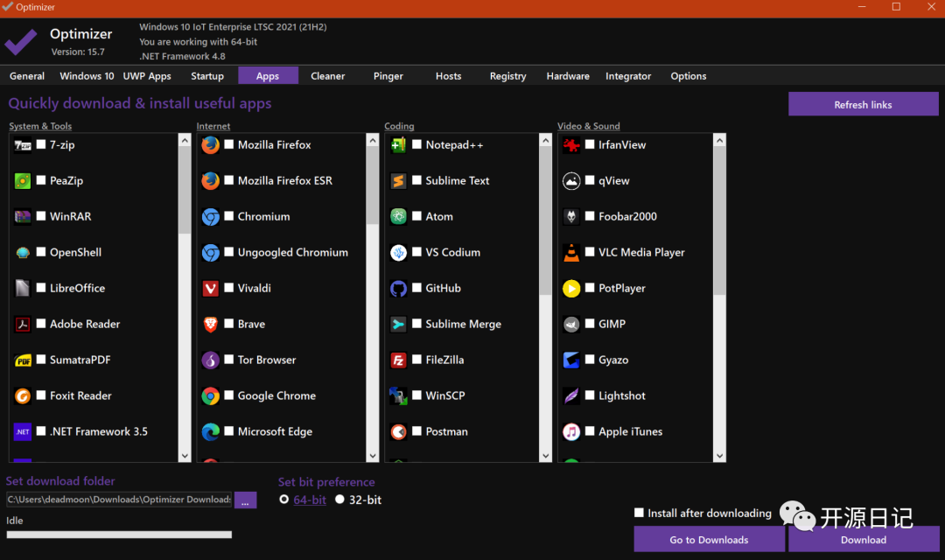Viewport: 945px width, 560px height.
Task: Switch to the Registry tab
Action: [x=508, y=76]
